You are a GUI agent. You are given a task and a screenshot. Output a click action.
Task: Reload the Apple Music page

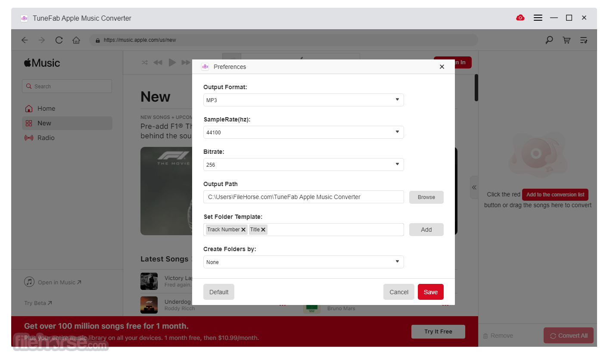pos(59,40)
